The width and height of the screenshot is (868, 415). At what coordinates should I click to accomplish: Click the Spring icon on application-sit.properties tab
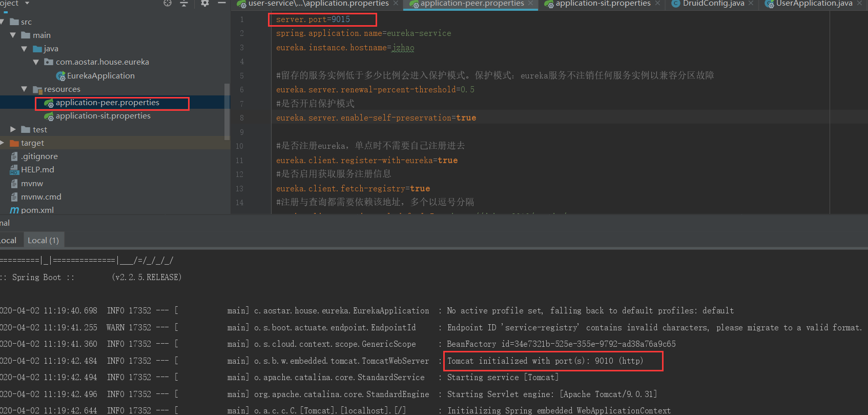549,4
